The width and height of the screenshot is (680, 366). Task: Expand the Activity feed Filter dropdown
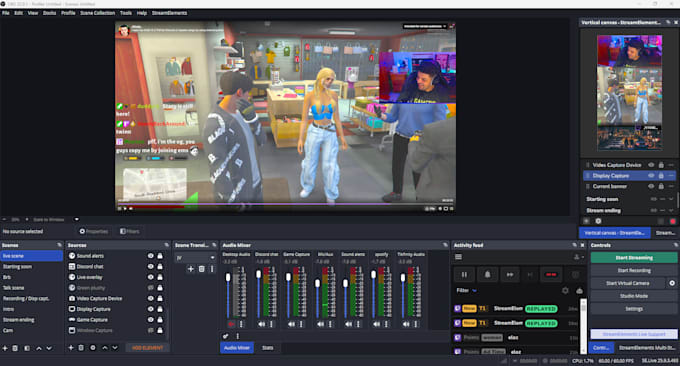pos(467,291)
